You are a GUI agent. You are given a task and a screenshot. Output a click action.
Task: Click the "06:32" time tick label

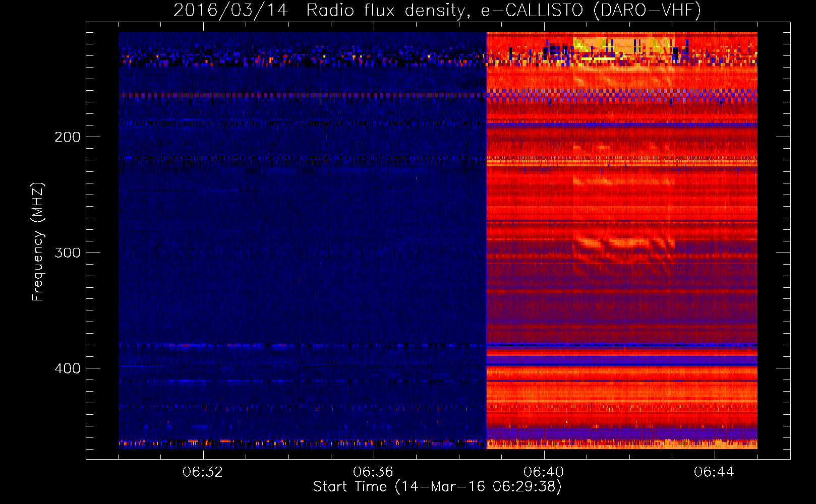click(203, 472)
